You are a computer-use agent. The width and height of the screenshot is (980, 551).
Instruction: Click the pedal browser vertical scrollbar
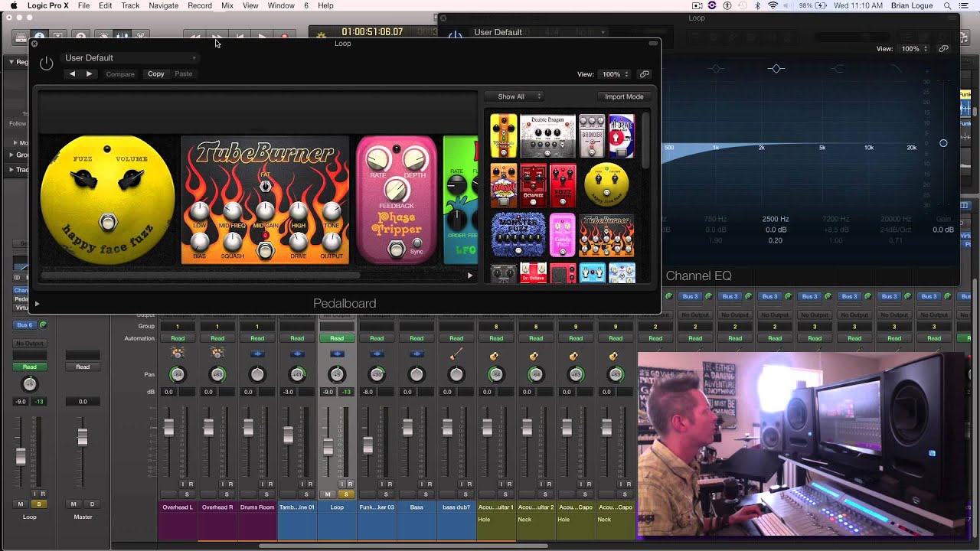point(647,142)
